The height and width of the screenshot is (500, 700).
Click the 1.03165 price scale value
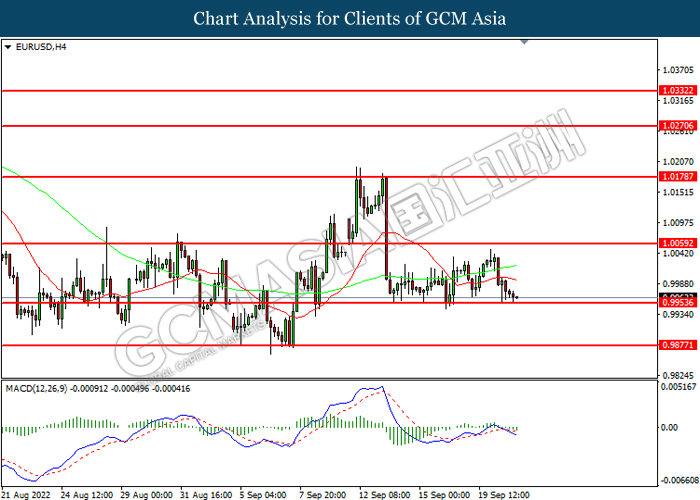679,101
